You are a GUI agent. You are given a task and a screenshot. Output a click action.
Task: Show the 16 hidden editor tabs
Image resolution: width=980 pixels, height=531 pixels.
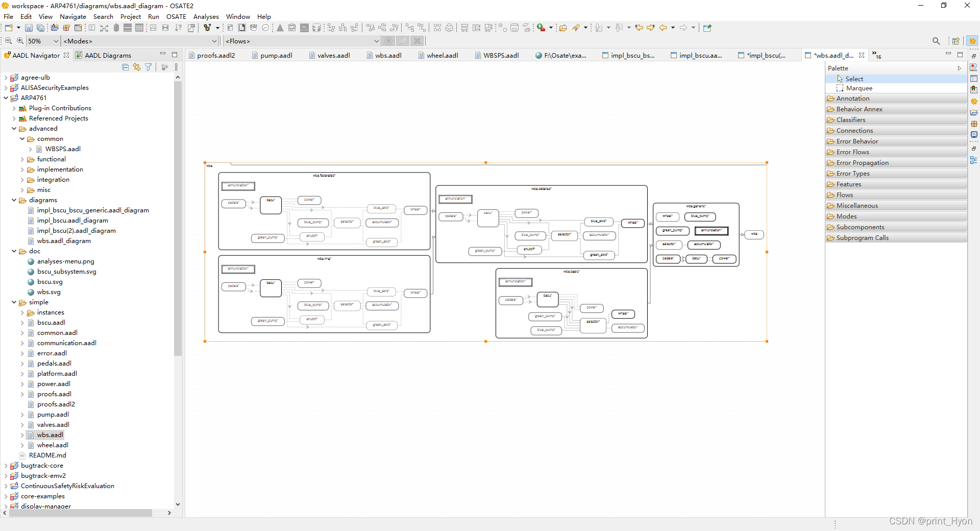(x=876, y=55)
